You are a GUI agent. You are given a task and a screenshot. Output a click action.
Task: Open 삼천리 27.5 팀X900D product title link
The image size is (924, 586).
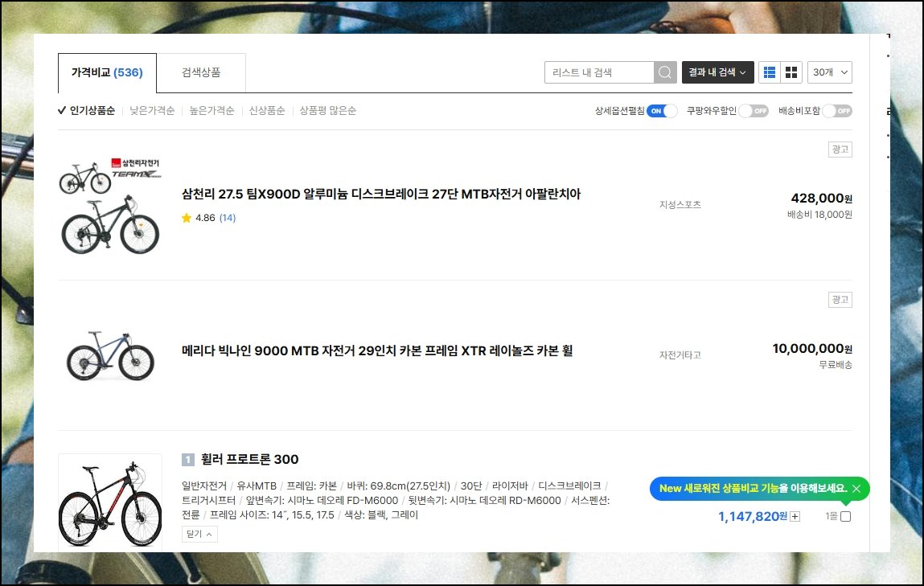pyautogui.click(x=381, y=194)
